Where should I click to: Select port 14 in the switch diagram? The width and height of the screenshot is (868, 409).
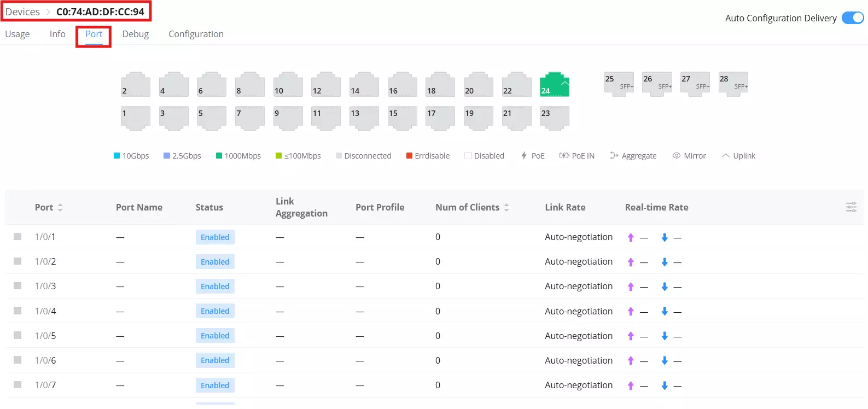pos(364,84)
